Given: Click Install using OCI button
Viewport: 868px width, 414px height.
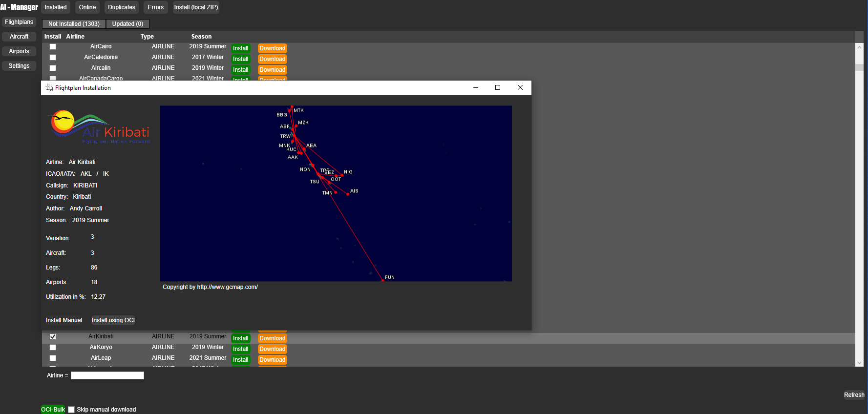Looking at the screenshot, I should coord(113,320).
